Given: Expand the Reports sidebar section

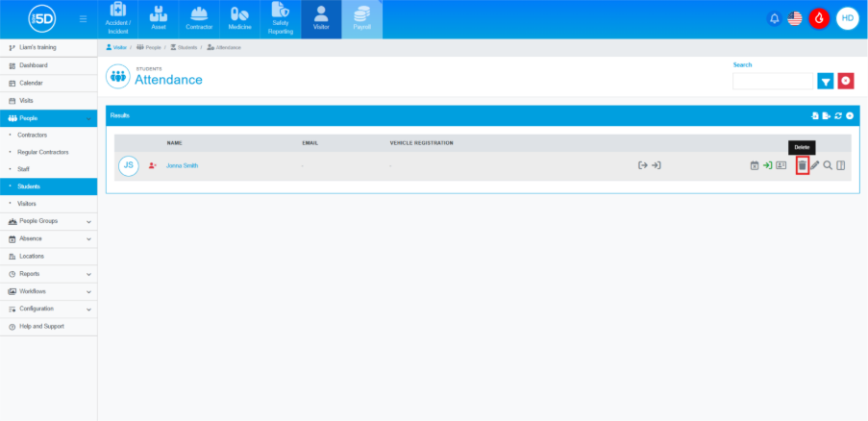Looking at the screenshot, I should coord(88,274).
